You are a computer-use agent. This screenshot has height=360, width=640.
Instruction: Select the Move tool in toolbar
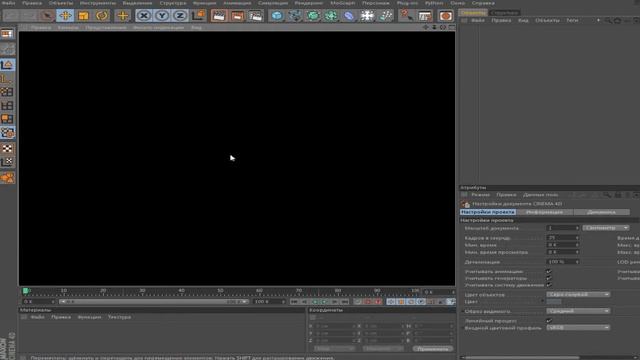(65, 16)
